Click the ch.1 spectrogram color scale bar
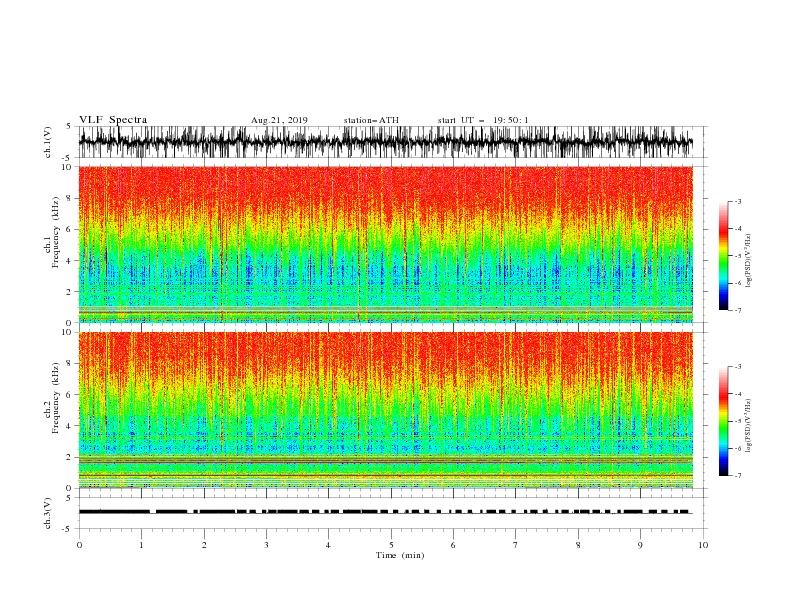The height and width of the screenshot is (612, 792). pos(723,256)
